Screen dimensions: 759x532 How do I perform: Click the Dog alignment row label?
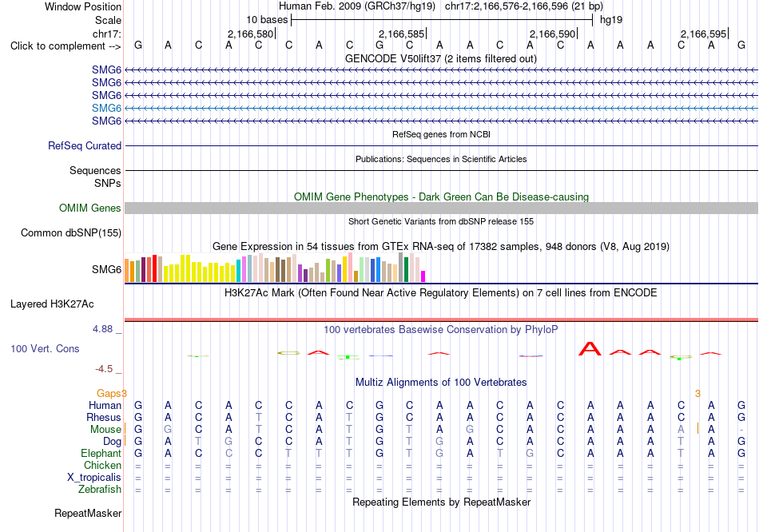click(x=112, y=442)
